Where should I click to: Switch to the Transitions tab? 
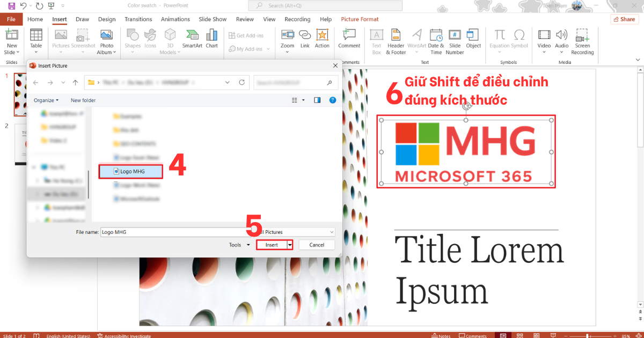click(x=138, y=19)
